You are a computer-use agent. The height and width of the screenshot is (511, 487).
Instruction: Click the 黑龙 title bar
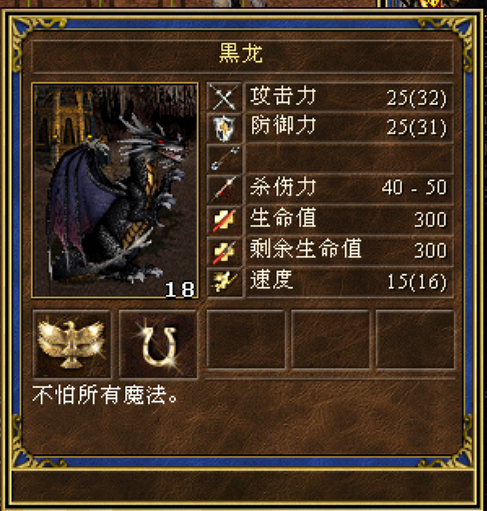pos(242,56)
